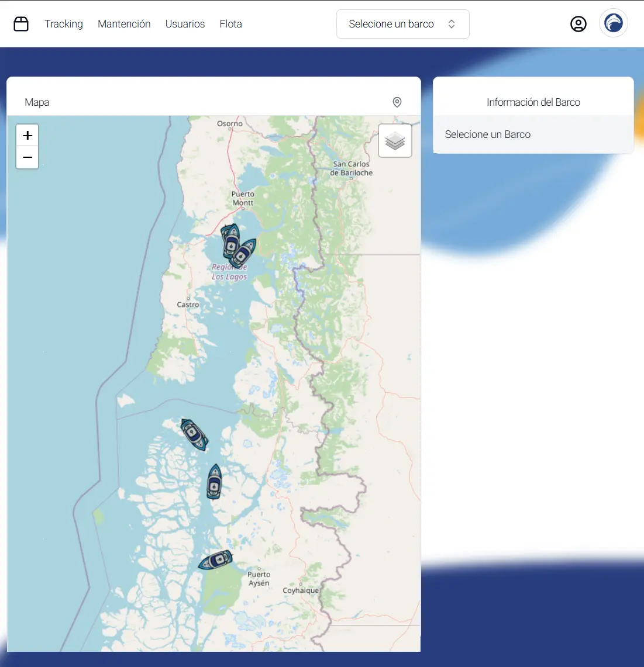The image size is (644, 667).
Task: Click Selecione un Barco in the info panel
Action: coord(487,134)
